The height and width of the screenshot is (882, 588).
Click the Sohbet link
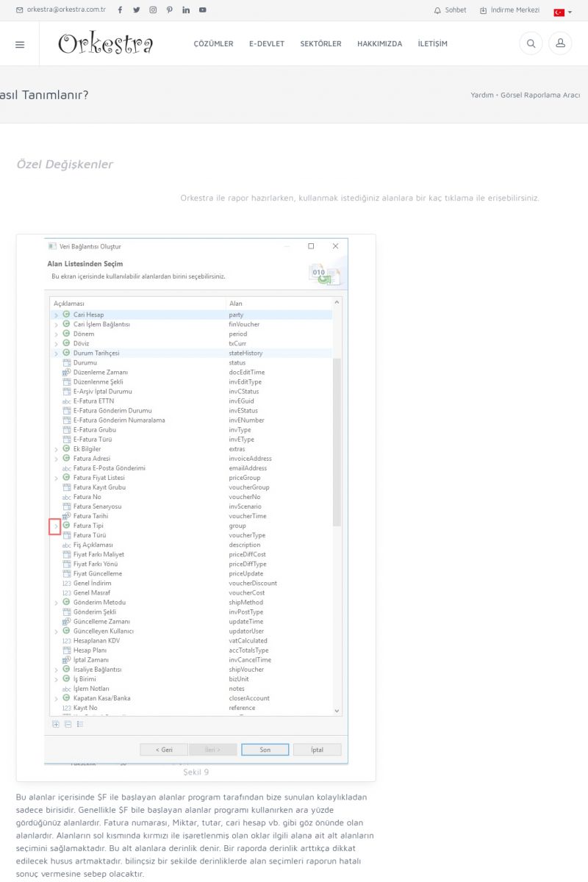pyautogui.click(x=451, y=10)
